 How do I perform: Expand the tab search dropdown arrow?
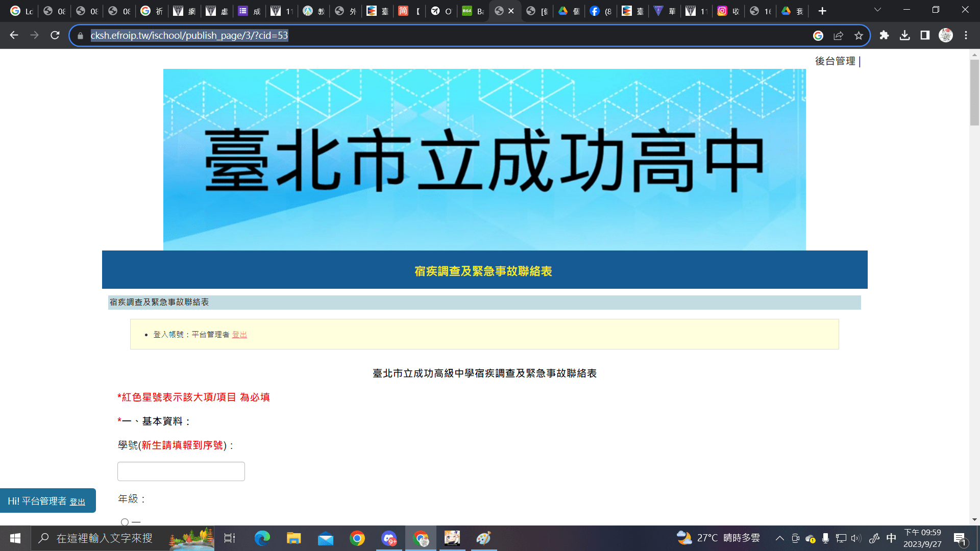click(877, 10)
